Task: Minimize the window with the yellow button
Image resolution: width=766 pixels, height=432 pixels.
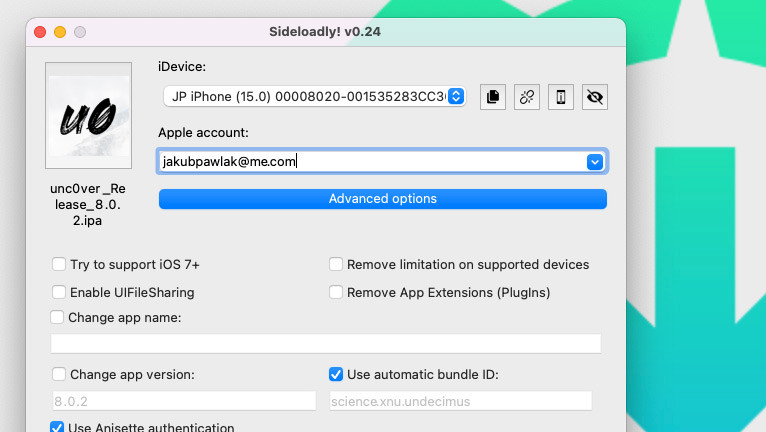Action: 60,32
